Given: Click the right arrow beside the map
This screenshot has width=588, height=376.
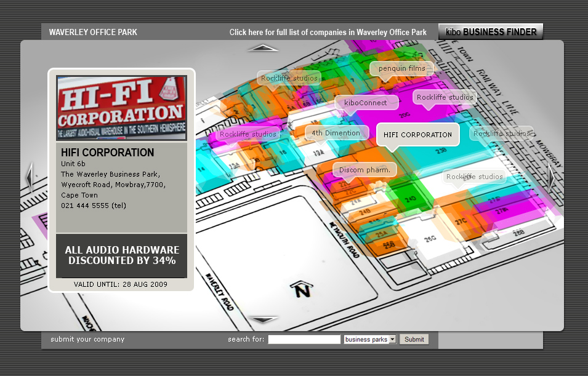Looking at the screenshot, I should coord(551,178).
